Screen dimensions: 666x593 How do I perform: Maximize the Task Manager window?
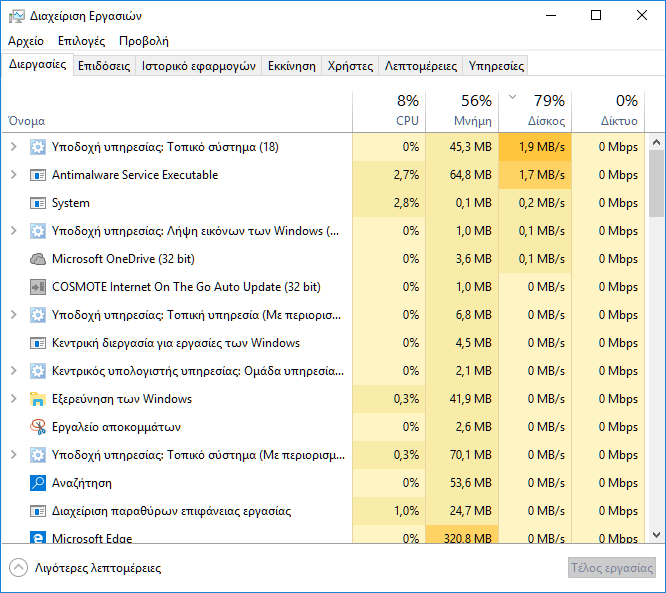[596, 16]
